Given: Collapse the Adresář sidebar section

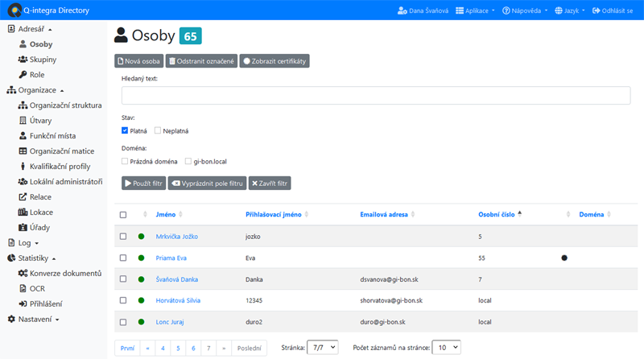Looking at the screenshot, I should tap(30, 29).
